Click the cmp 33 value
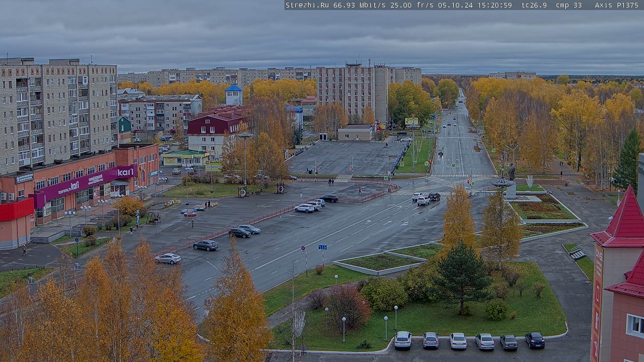Image resolution: width=644 pixels, height=362 pixels. click(569, 5)
